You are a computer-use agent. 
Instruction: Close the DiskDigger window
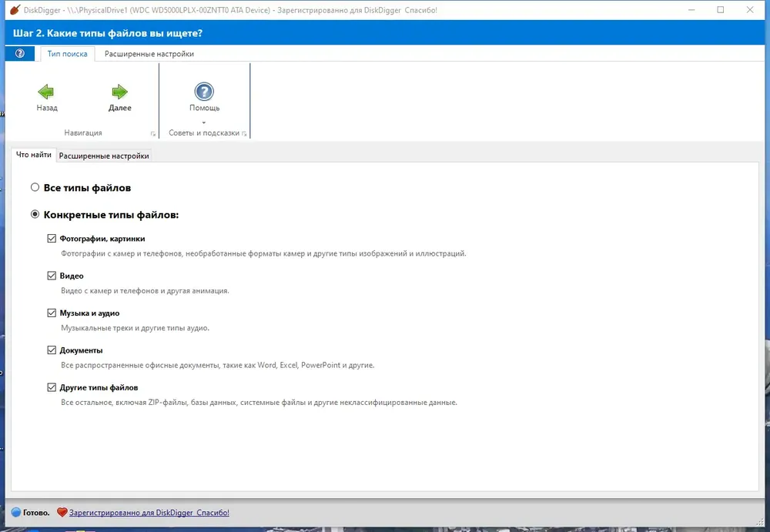(750, 10)
